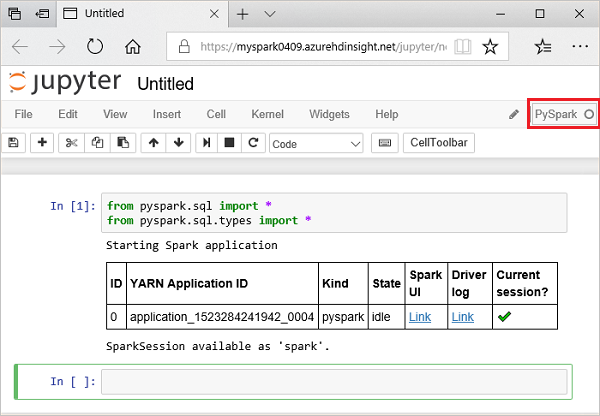Interrupt the kernel with stop icon

click(x=229, y=143)
